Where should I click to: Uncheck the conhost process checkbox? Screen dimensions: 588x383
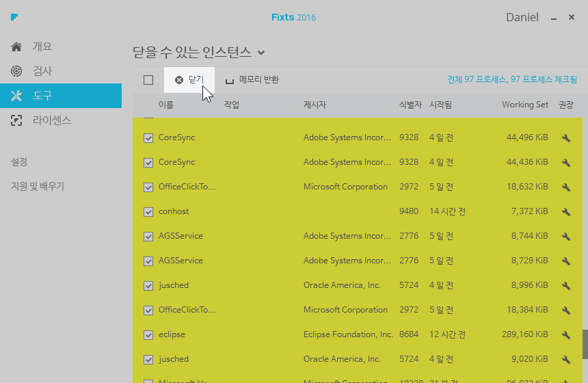click(148, 211)
